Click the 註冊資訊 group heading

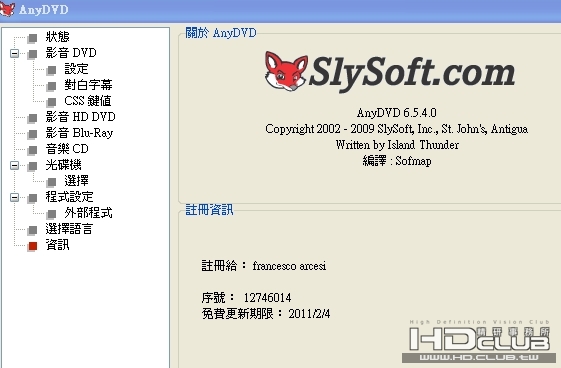[x=209, y=210]
